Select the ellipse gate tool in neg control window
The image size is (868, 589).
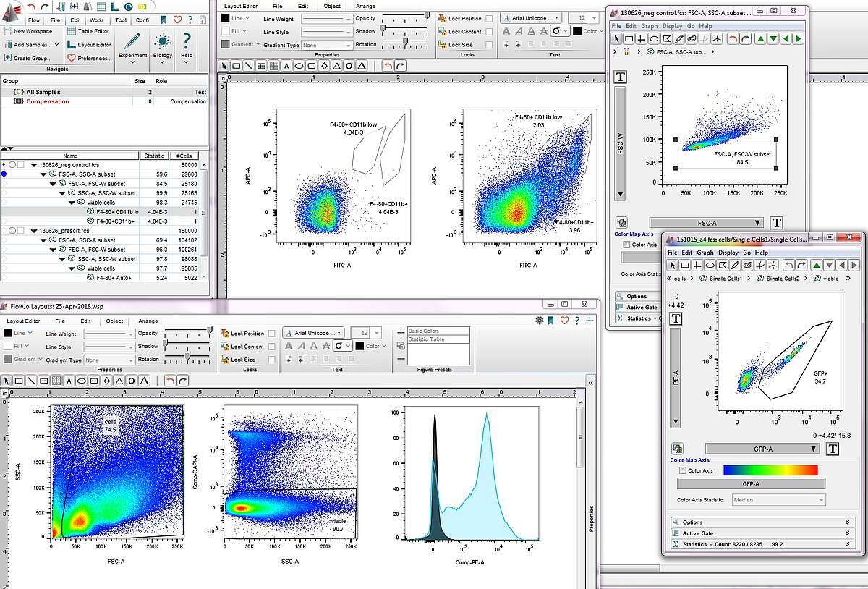click(654, 38)
